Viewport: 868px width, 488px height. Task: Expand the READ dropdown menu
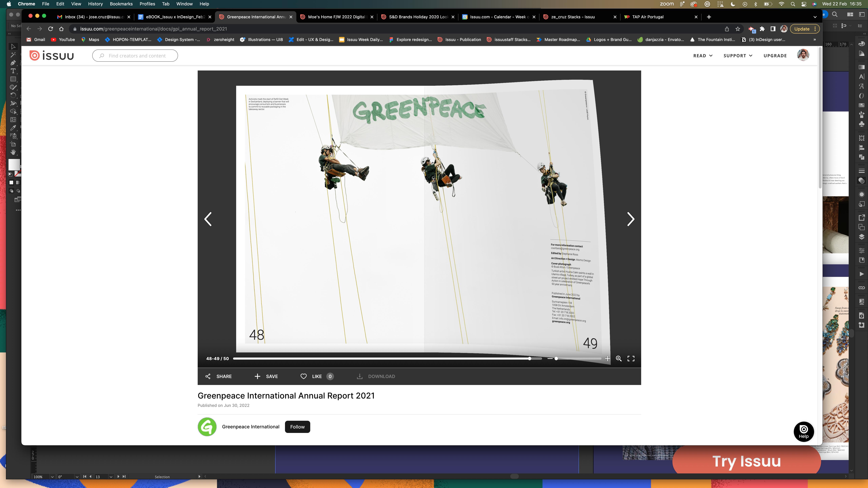(703, 56)
